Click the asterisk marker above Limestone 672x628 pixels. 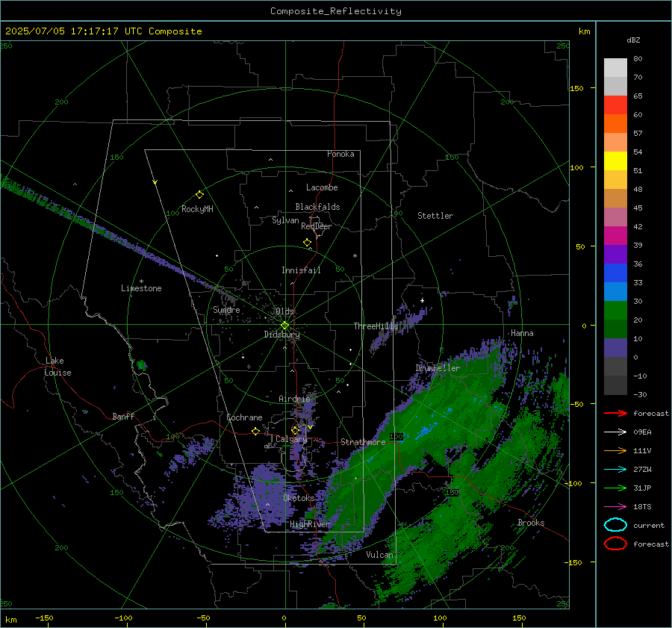(x=141, y=282)
